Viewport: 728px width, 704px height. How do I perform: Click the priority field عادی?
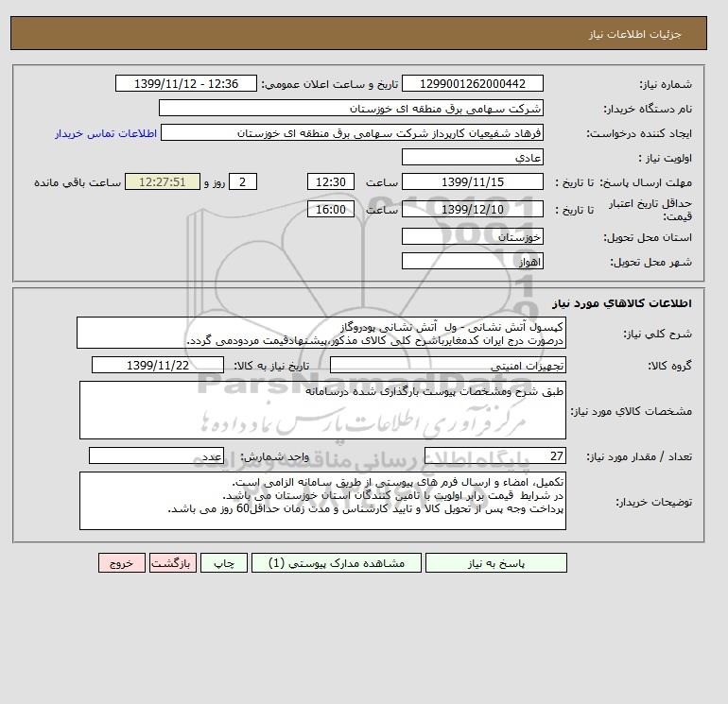pos(472,157)
